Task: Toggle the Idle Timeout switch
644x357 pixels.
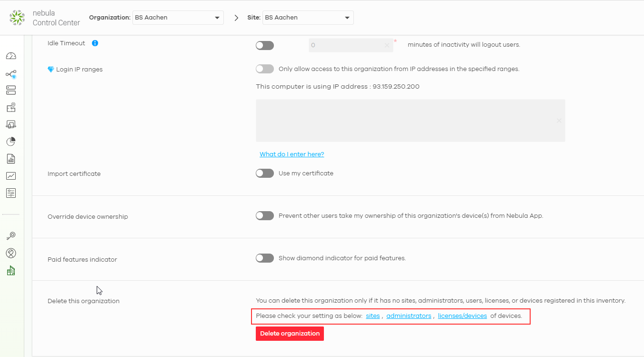Action: click(265, 45)
